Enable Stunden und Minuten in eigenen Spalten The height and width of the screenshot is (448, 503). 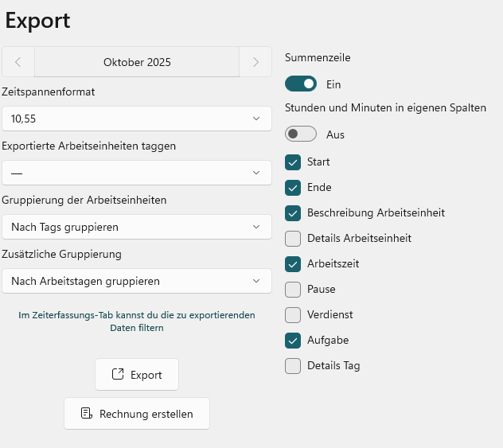301,134
